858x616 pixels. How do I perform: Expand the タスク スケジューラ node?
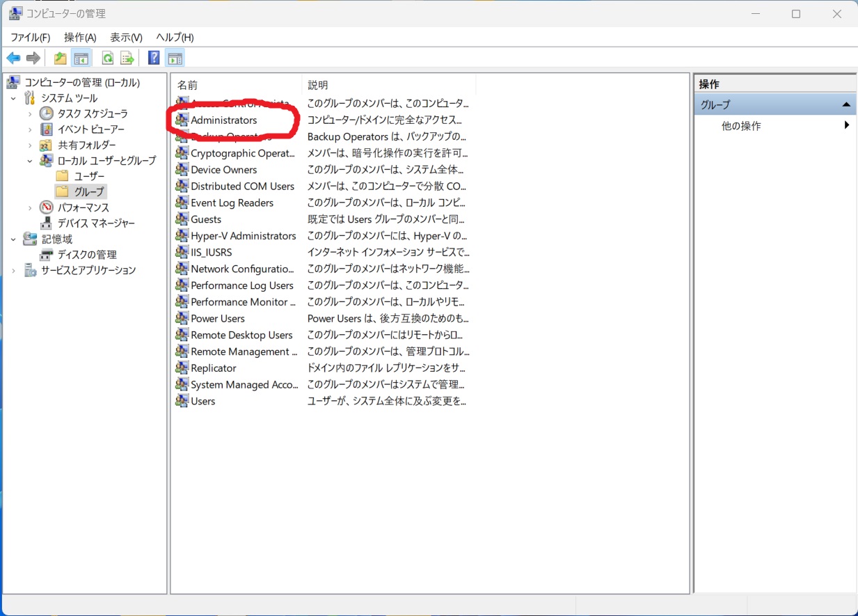(x=30, y=113)
